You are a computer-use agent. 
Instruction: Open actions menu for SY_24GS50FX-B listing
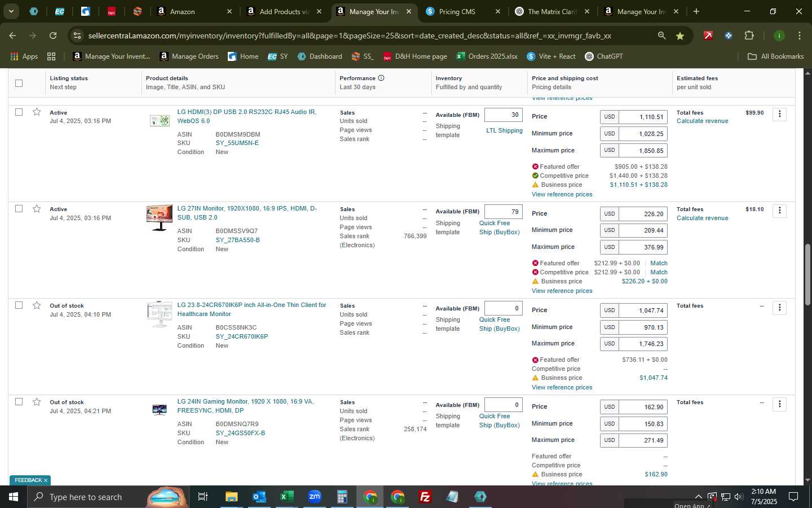(779, 404)
